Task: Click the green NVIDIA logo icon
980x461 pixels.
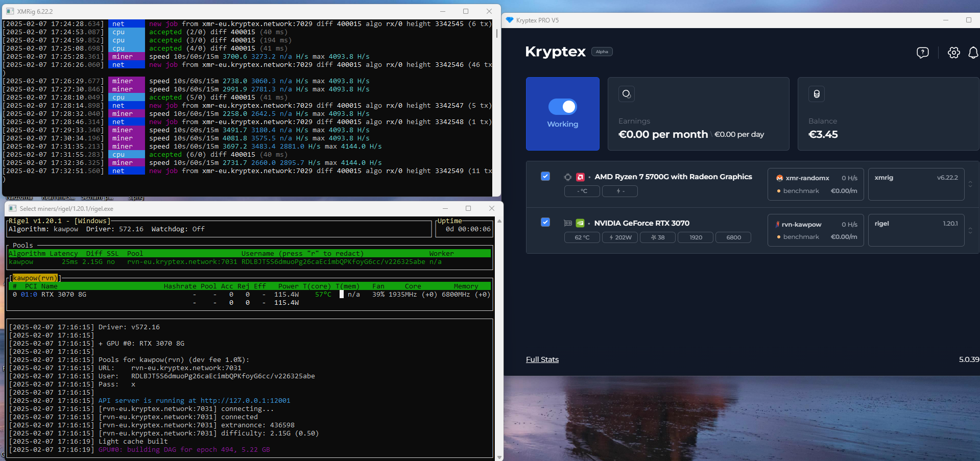Action: (x=580, y=223)
